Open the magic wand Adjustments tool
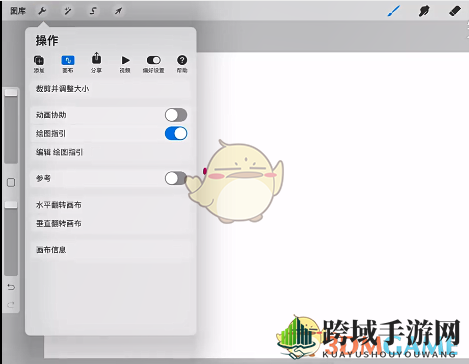The width and height of the screenshot is (469, 364). (x=68, y=11)
